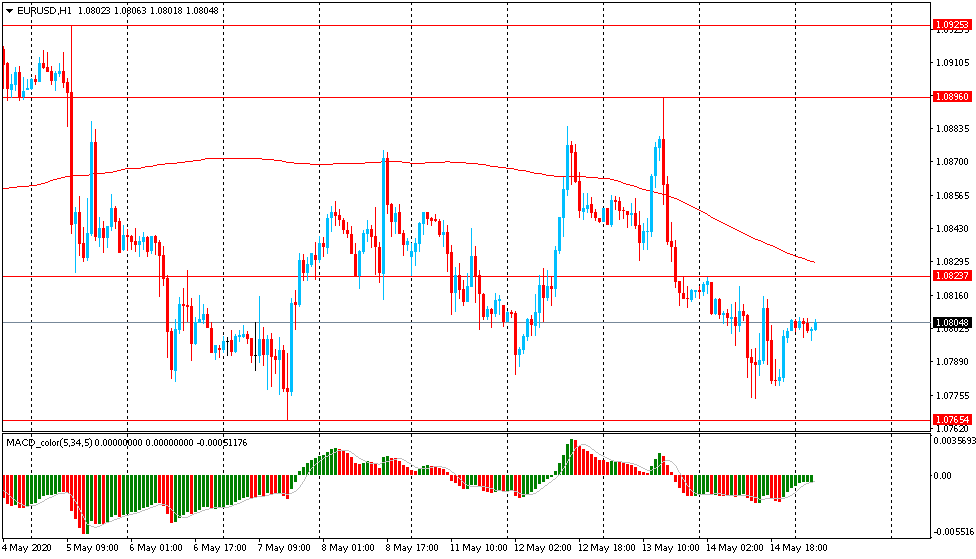Select the red 1.07654 price level tag
Viewport: 976px width, 559px height.
point(952,420)
